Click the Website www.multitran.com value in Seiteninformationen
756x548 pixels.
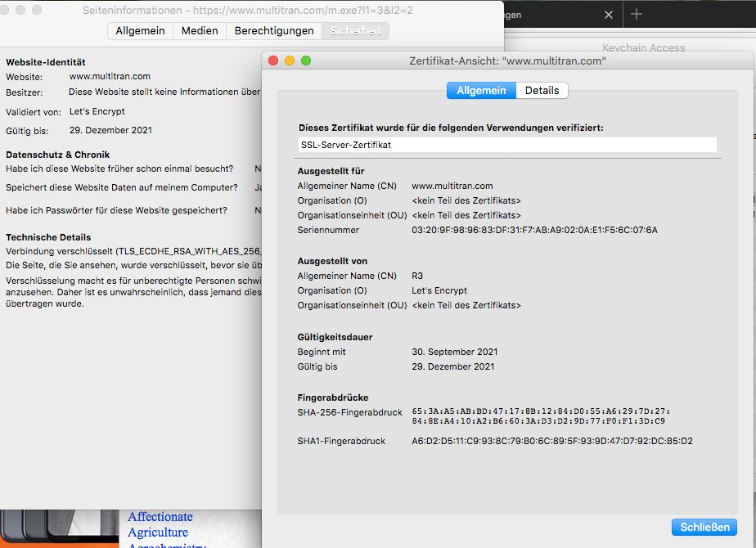pos(110,76)
